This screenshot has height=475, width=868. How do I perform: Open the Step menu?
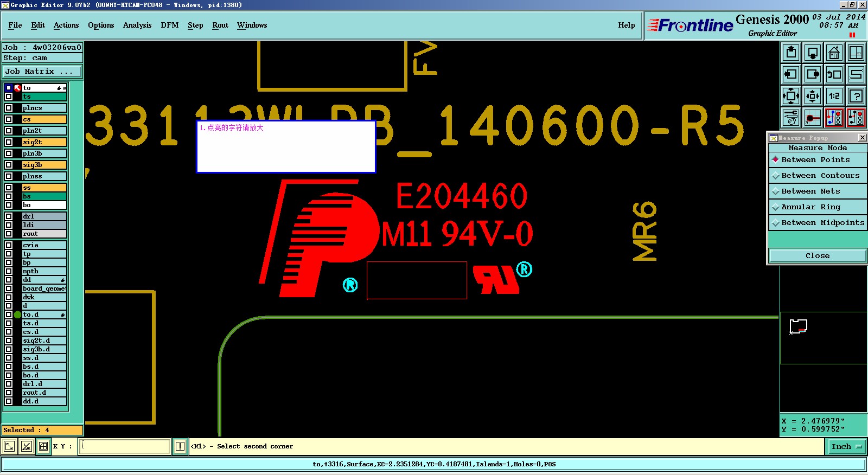[195, 25]
